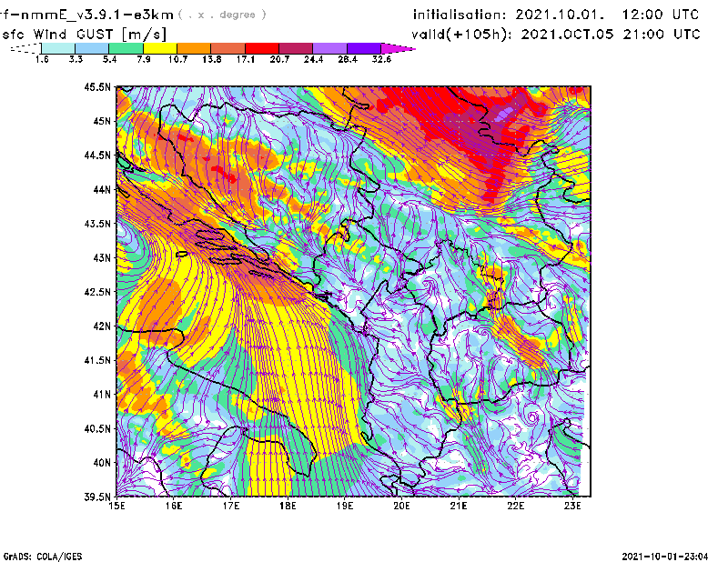Click the longitude label "22E"

pos(515,506)
